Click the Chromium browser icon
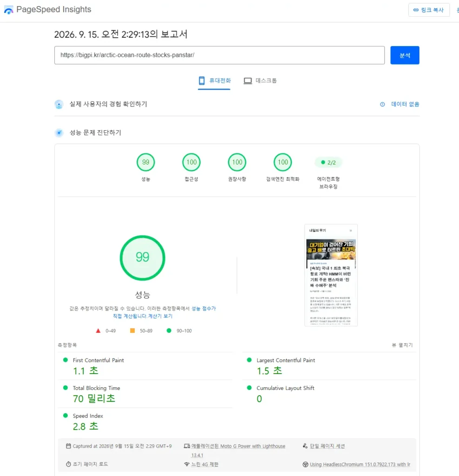The height and width of the screenshot is (476, 459). [305, 465]
